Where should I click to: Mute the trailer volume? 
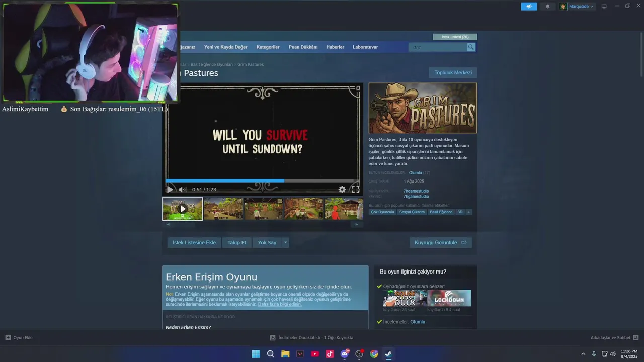(182, 190)
